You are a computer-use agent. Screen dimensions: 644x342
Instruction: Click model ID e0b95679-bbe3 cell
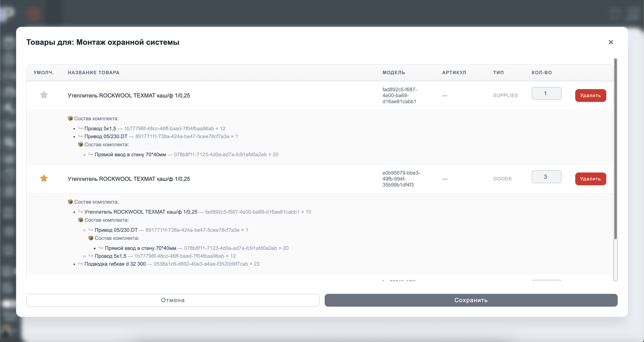pyautogui.click(x=401, y=179)
